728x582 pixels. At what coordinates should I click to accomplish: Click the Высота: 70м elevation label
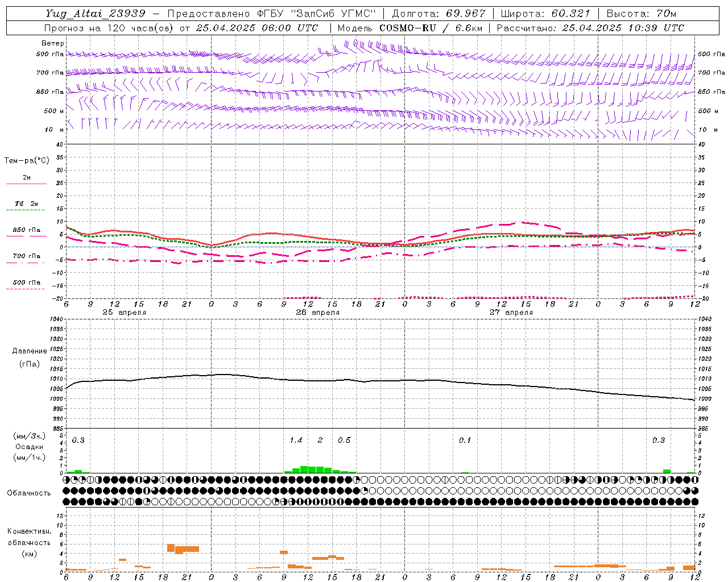pyautogui.click(x=641, y=14)
